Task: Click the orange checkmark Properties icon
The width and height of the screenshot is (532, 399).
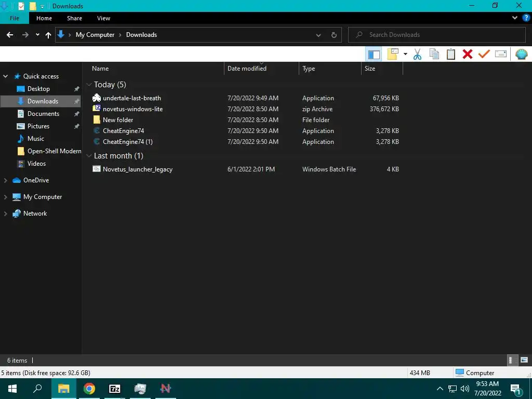Action: [484, 54]
